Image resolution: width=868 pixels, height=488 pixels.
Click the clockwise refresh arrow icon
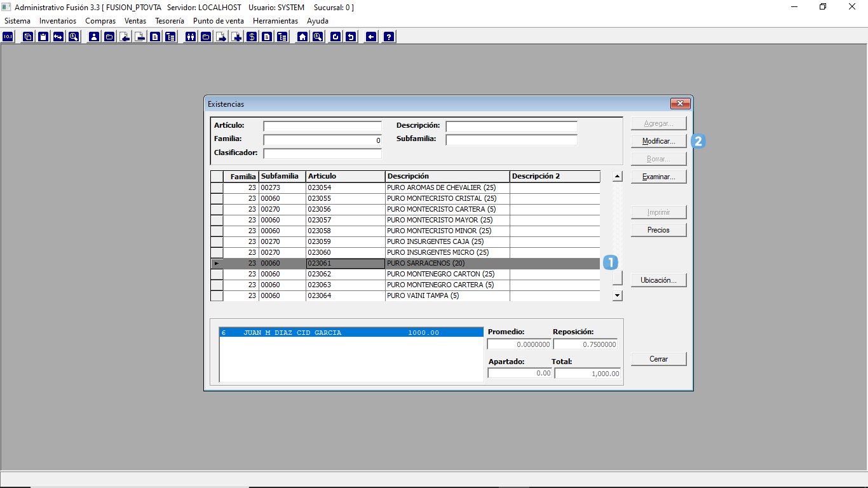[x=336, y=37]
